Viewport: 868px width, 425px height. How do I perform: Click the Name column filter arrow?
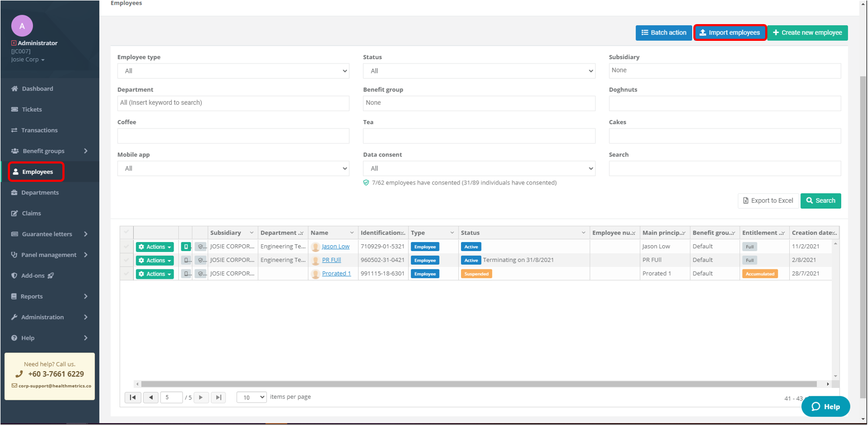point(351,233)
